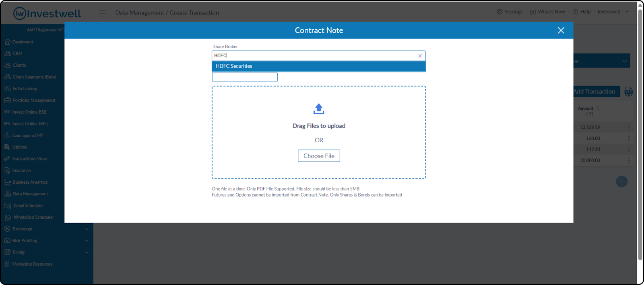Open Invest Online BSE
Screen dimensions: 644x285
point(29,112)
